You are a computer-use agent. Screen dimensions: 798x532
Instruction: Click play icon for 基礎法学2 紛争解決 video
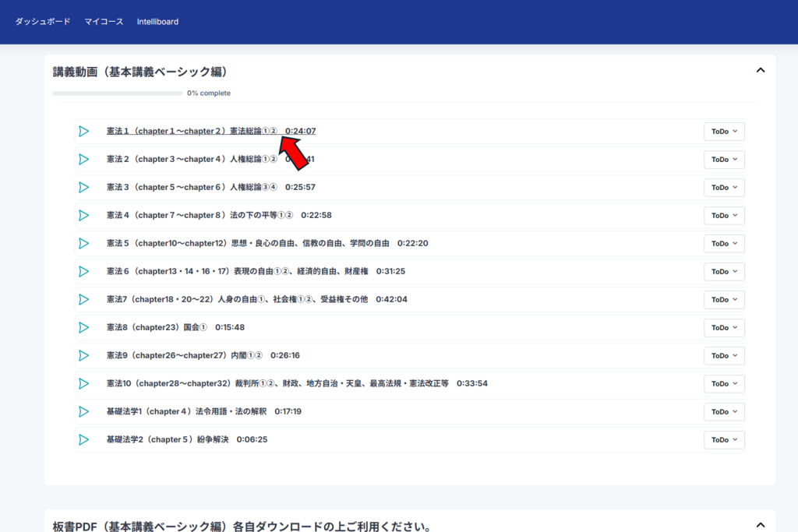(x=84, y=439)
